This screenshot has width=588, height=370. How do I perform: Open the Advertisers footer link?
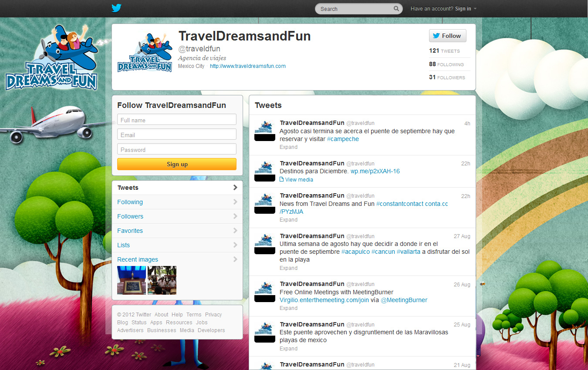pyautogui.click(x=130, y=330)
